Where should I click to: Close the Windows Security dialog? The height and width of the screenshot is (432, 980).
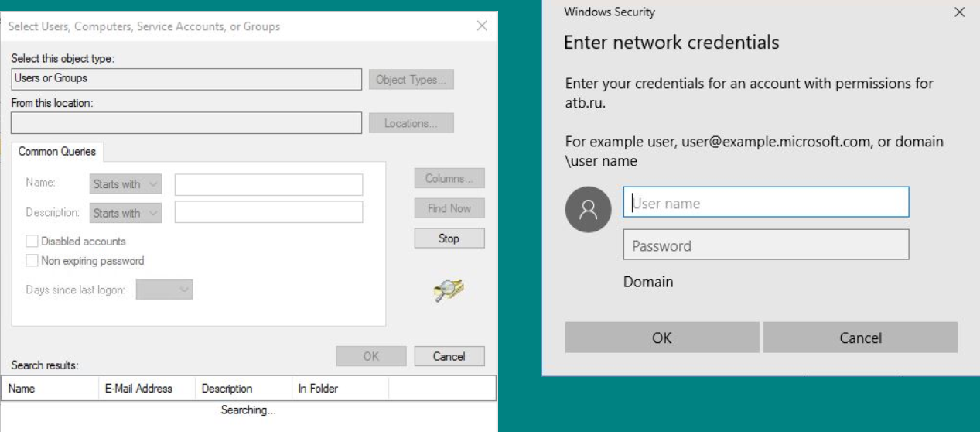point(959,12)
